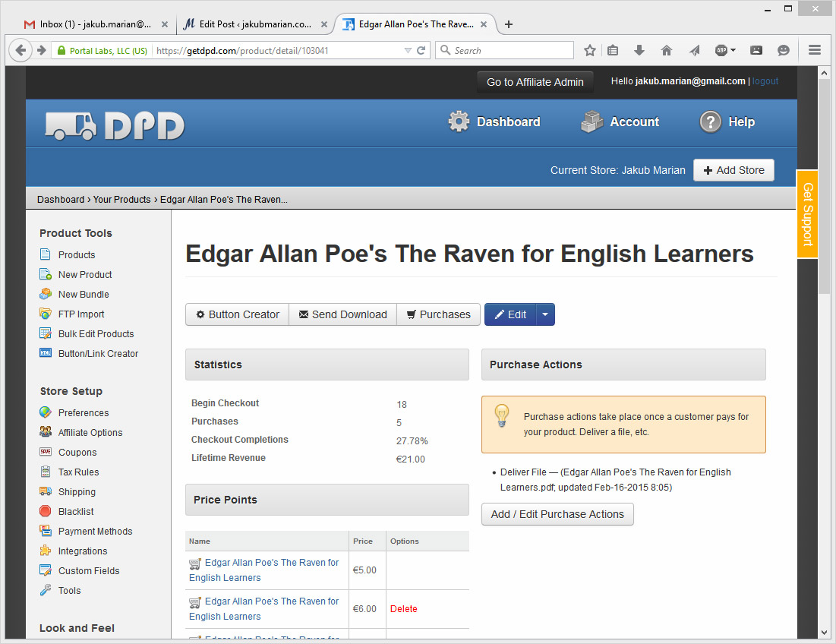Open the bookmarks list icon

(x=613, y=50)
